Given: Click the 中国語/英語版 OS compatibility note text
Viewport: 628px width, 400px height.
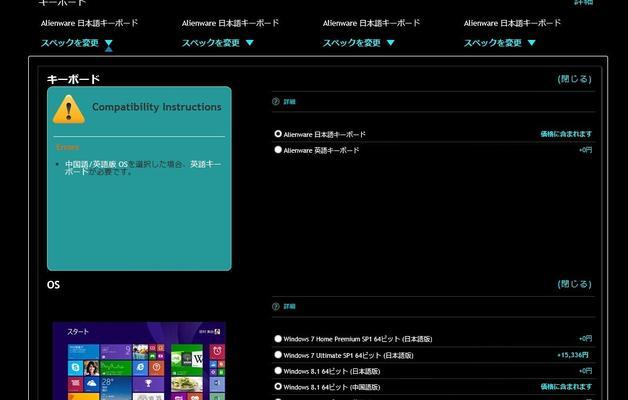Looking at the screenshot, I should point(143,168).
